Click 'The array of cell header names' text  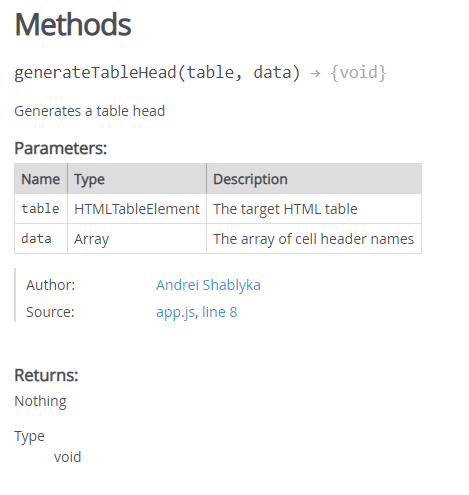coord(313,239)
